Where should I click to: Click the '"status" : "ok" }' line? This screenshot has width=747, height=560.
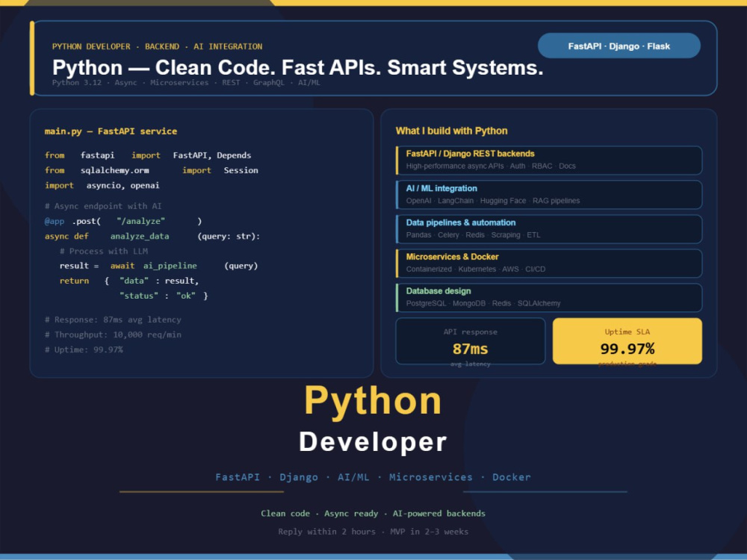164,296
